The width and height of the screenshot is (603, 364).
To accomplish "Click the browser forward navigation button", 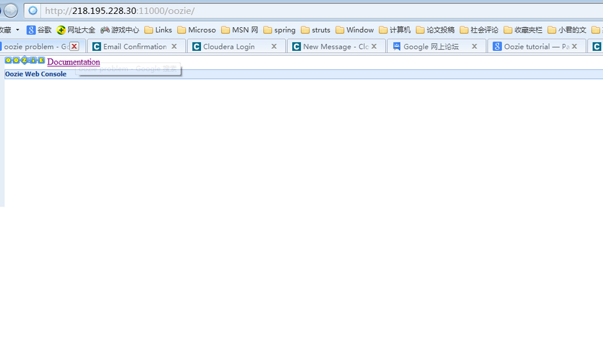I will pyautogui.click(x=10, y=10).
